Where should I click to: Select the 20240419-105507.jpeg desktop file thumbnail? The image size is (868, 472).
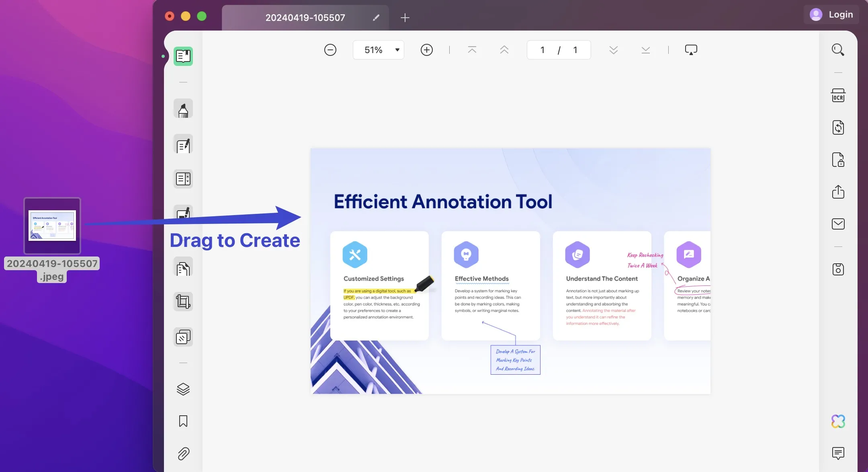[52, 226]
